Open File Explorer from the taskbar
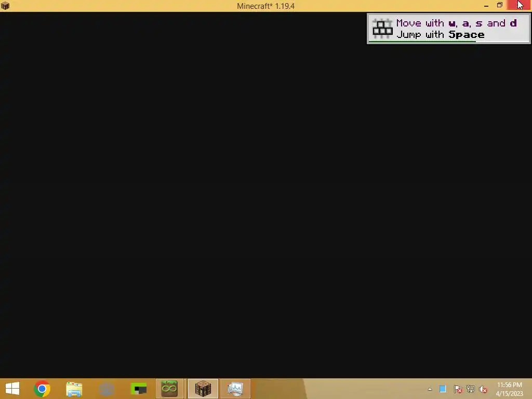Viewport: 532px width, 399px height. click(74, 389)
